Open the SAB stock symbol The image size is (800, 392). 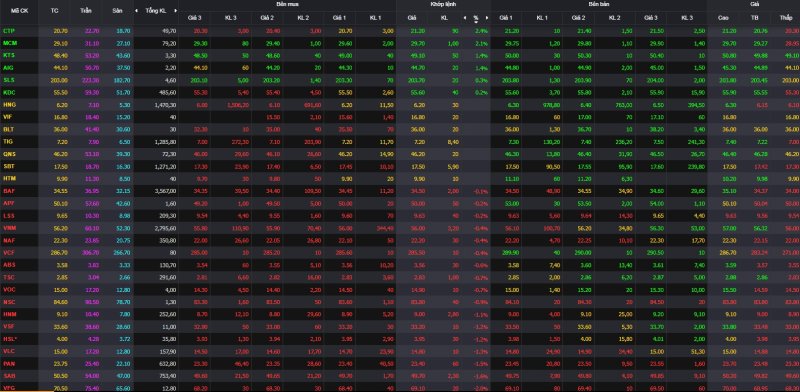pos(8,375)
